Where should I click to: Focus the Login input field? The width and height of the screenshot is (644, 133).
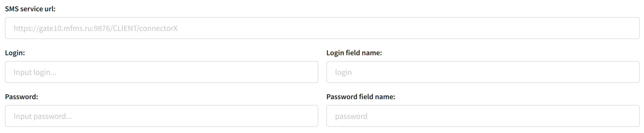pos(161,72)
